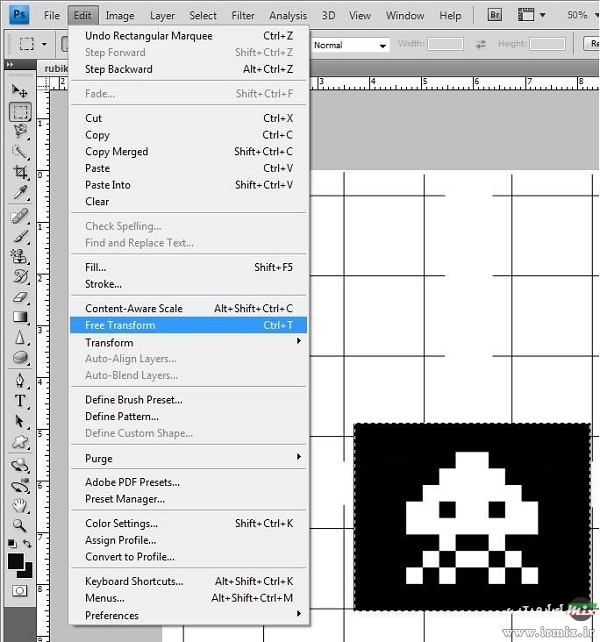Select the Path Selection tool
Image resolution: width=600 pixels, height=642 pixels.
click(x=20, y=421)
